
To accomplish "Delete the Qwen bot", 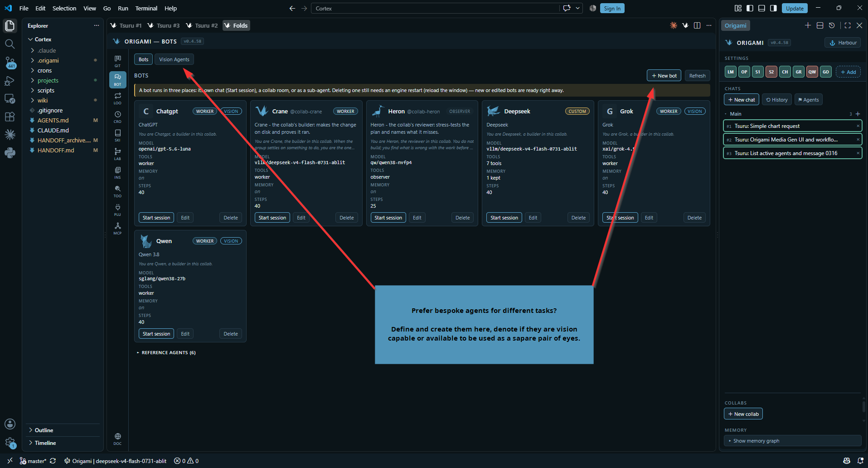I will pyautogui.click(x=231, y=334).
